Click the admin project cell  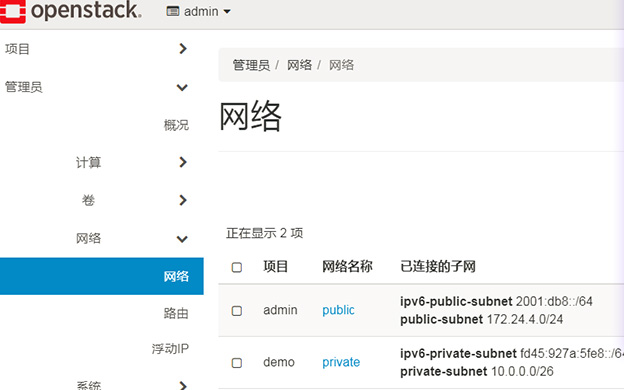280,310
